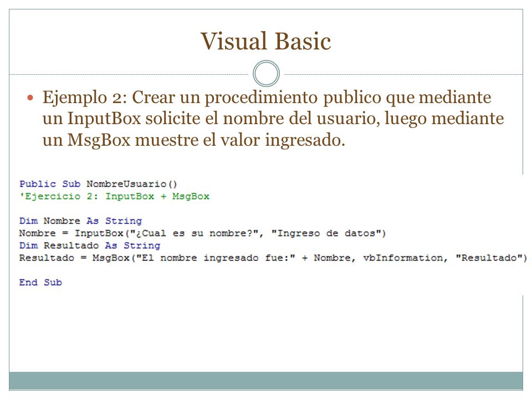Click the code line 'Public Sub NombreUsuario()'
This screenshot has width=532, height=399.
98,184
